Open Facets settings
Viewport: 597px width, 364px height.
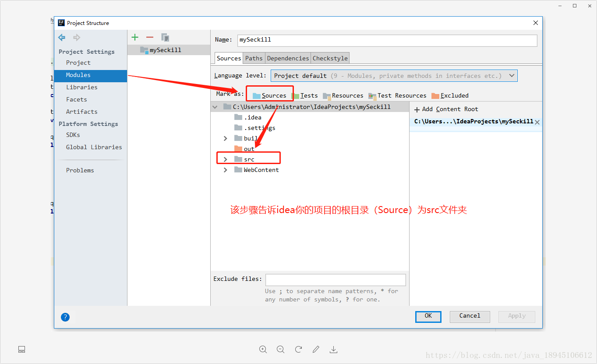(x=77, y=99)
